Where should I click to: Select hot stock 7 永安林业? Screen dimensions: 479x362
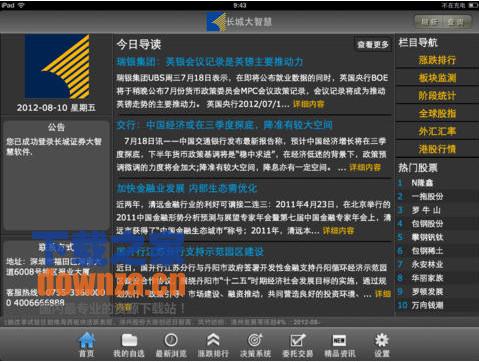[x=437, y=264]
